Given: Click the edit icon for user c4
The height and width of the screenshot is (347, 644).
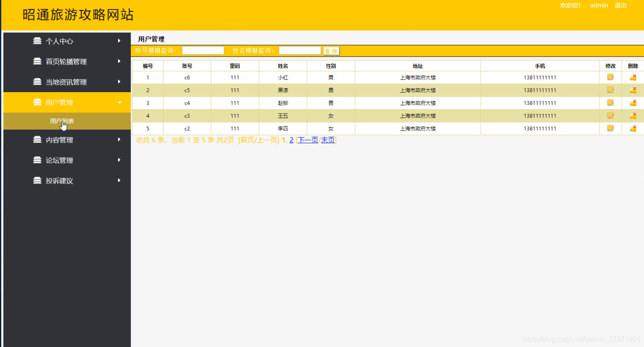Looking at the screenshot, I should click(x=610, y=103).
